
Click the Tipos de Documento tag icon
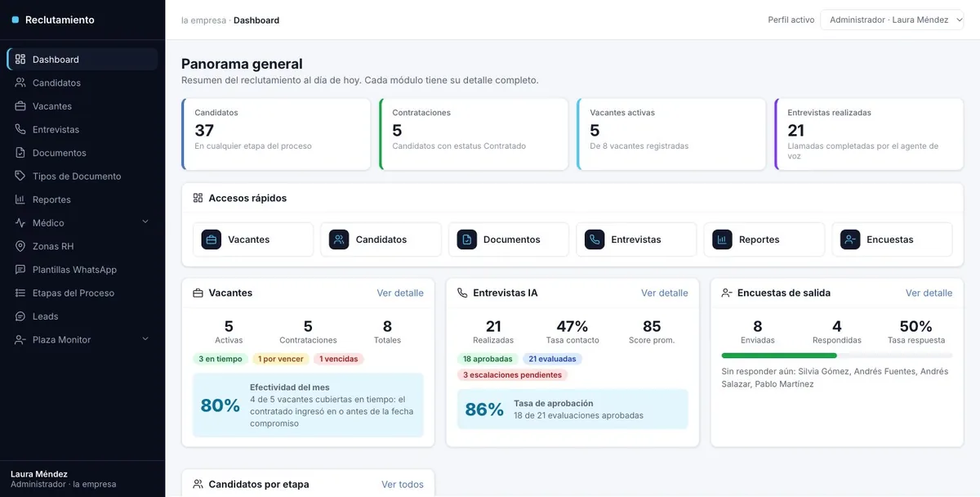coord(20,176)
